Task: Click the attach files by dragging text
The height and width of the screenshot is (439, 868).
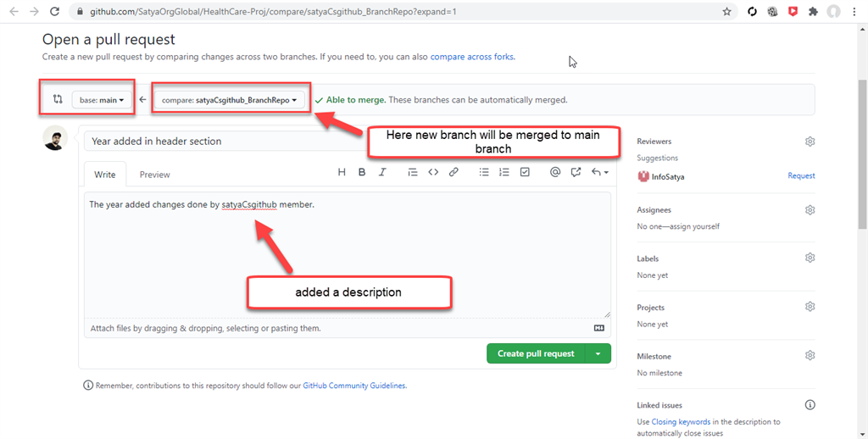Action: click(x=205, y=328)
